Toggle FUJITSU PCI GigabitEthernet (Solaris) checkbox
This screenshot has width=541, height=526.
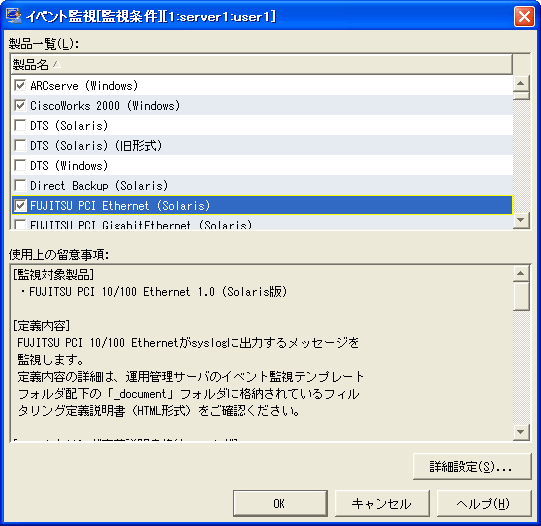pos(20,225)
